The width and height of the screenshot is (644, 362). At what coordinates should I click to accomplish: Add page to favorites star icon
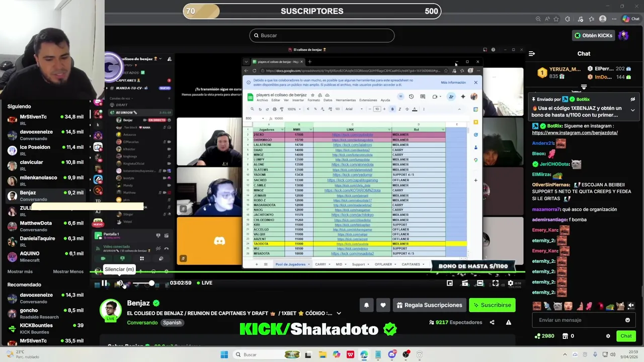[556, 19]
